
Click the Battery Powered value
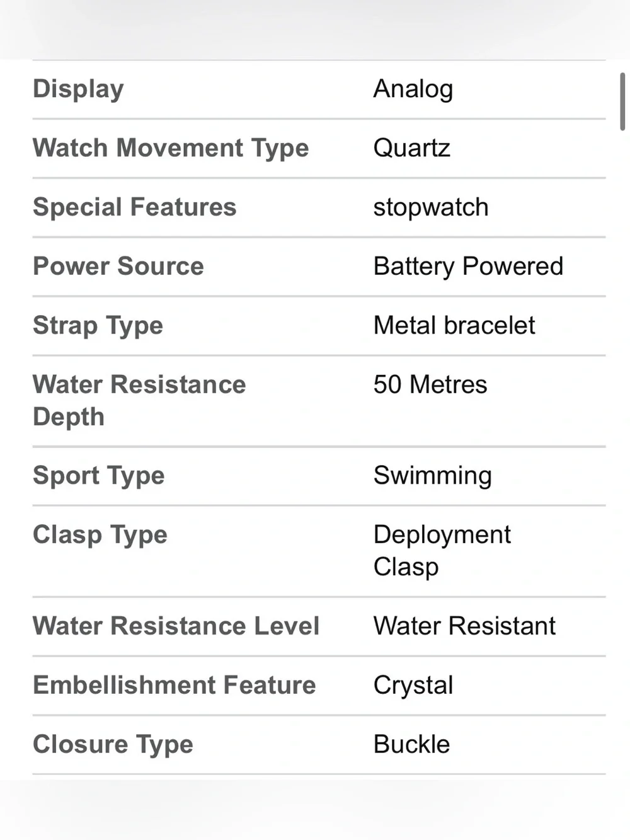tap(468, 267)
